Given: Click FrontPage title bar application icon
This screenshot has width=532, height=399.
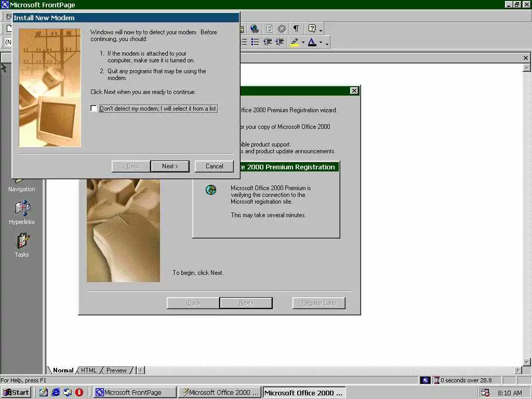Looking at the screenshot, I should [x=5, y=5].
